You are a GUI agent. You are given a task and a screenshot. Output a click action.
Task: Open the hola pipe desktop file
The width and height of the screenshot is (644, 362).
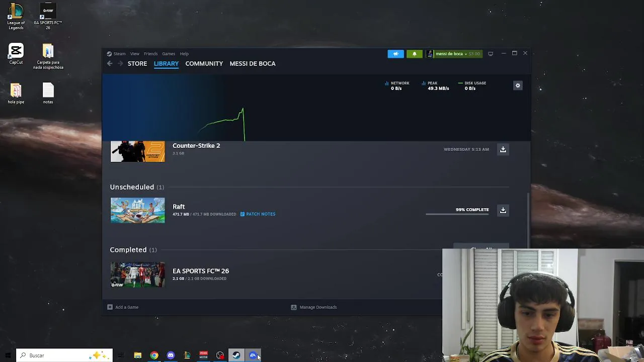pos(16,94)
